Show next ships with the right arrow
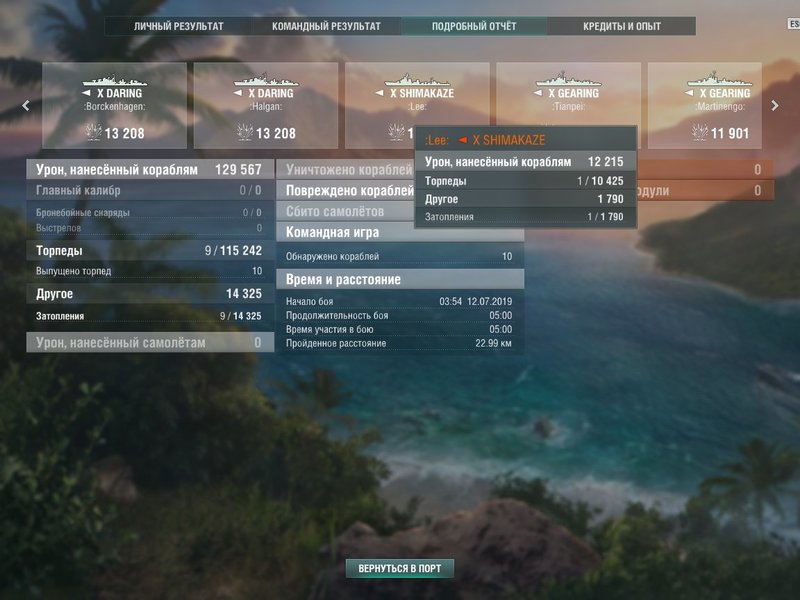This screenshot has height=600, width=800. click(x=775, y=106)
